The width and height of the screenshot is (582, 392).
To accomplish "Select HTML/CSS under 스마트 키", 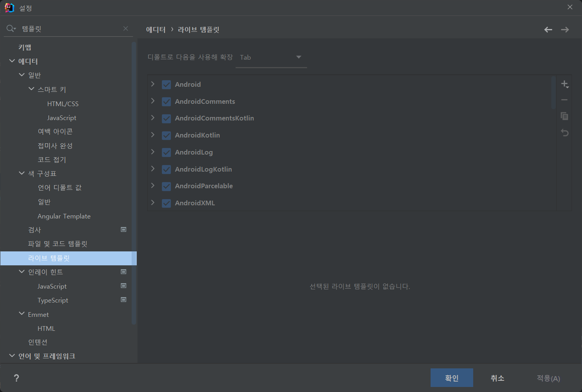I will pyautogui.click(x=63, y=104).
